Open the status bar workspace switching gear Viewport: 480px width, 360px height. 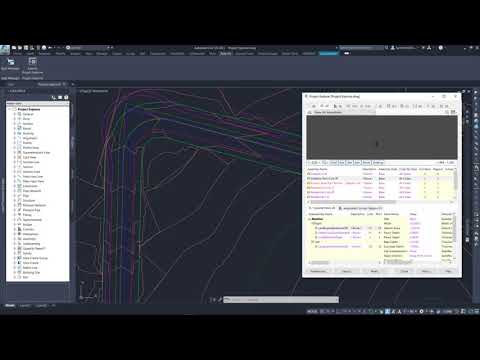point(421,311)
